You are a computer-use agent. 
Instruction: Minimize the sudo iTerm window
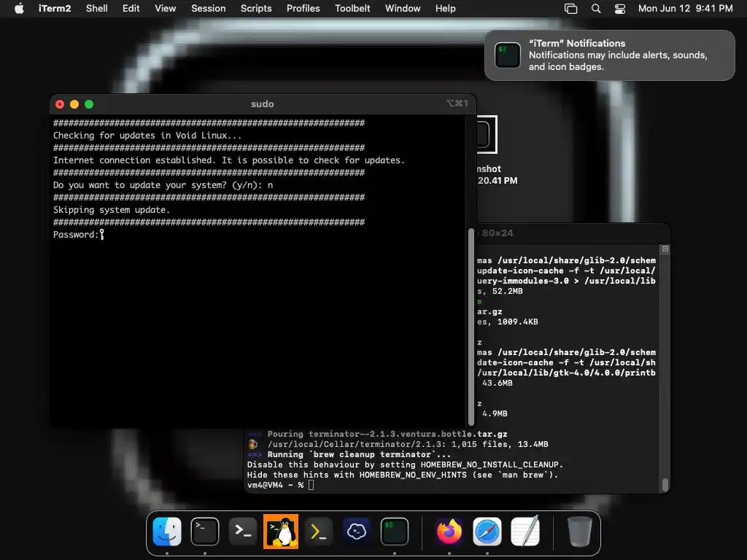pos(74,104)
